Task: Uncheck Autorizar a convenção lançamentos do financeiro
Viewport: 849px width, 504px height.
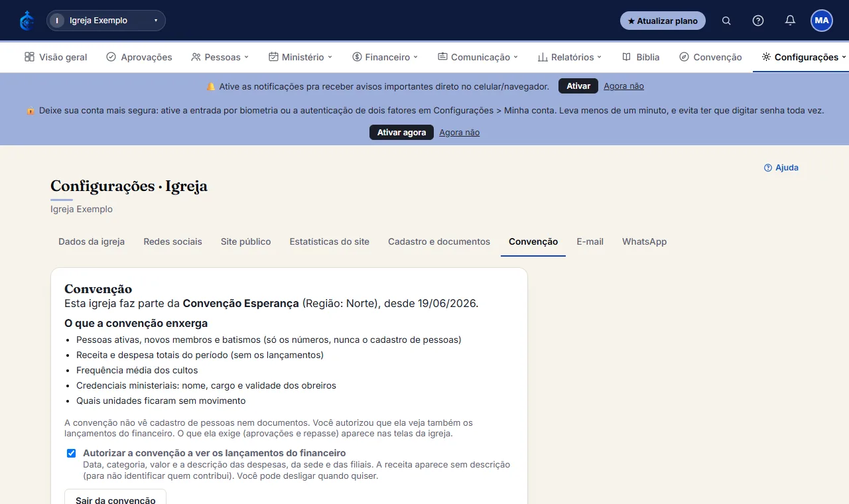Action: [71, 454]
